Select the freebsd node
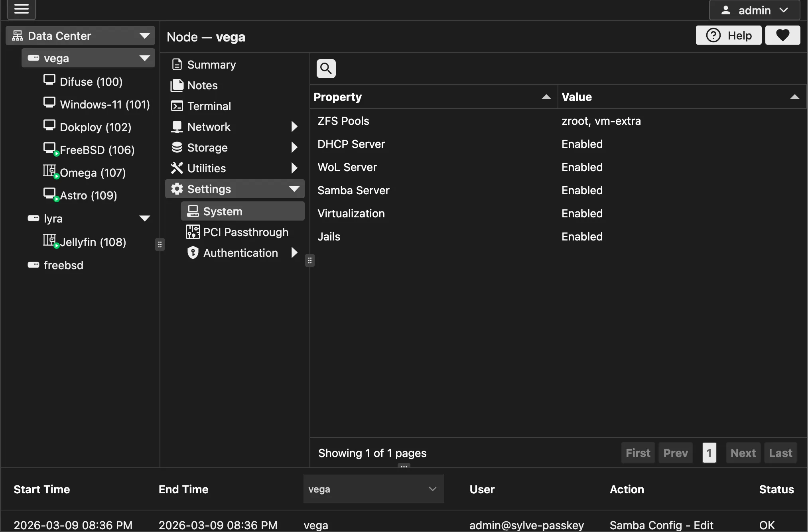The width and height of the screenshot is (808, 532). 63,265
